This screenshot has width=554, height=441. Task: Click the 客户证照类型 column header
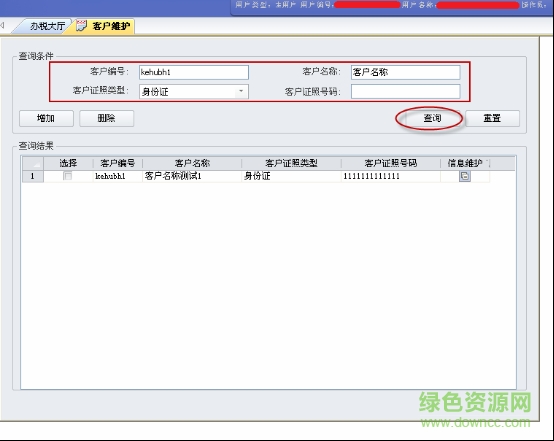[291, 163]
